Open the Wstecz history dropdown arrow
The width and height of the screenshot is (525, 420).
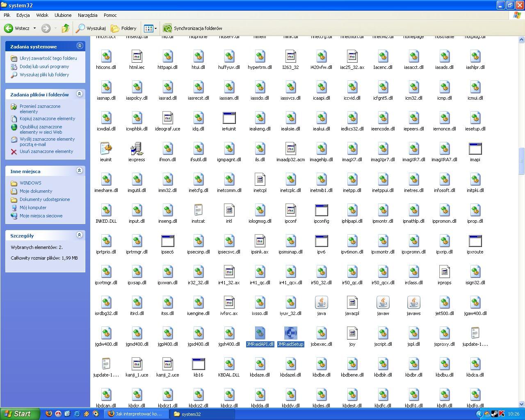pyautogui.click(x=34, y=28)
